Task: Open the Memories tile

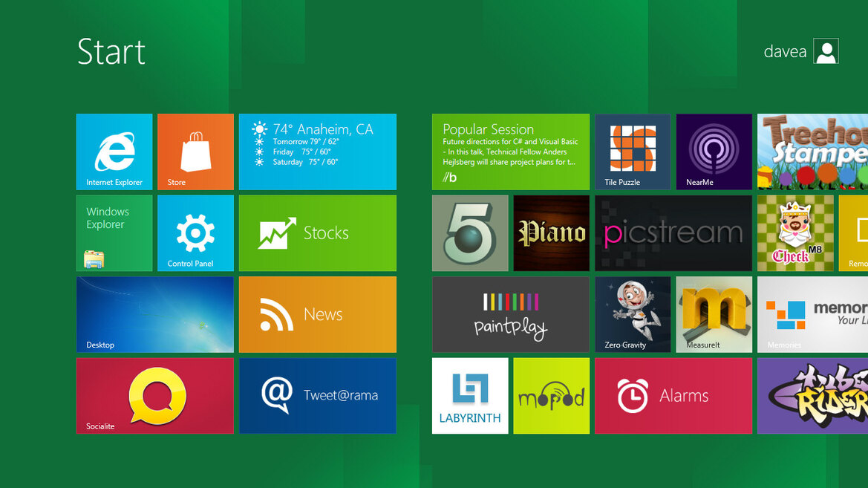Action: tap(812, 315)
